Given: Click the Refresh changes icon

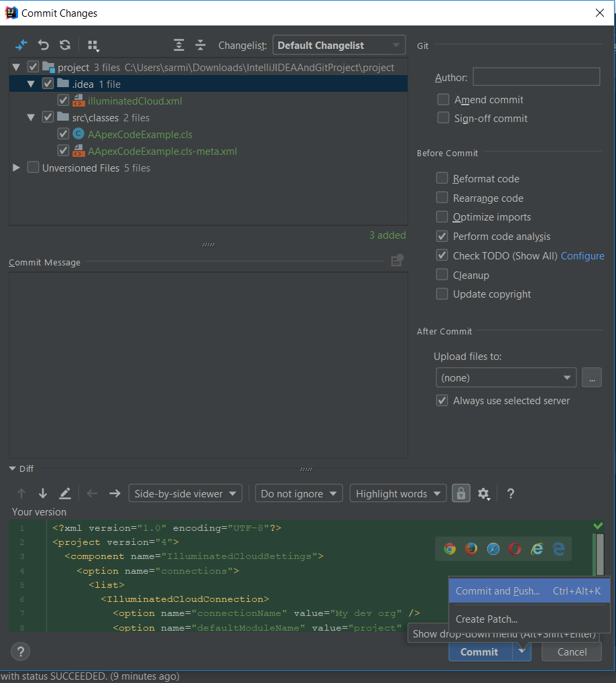Looking at the screenshot, I should pos(65,45).
